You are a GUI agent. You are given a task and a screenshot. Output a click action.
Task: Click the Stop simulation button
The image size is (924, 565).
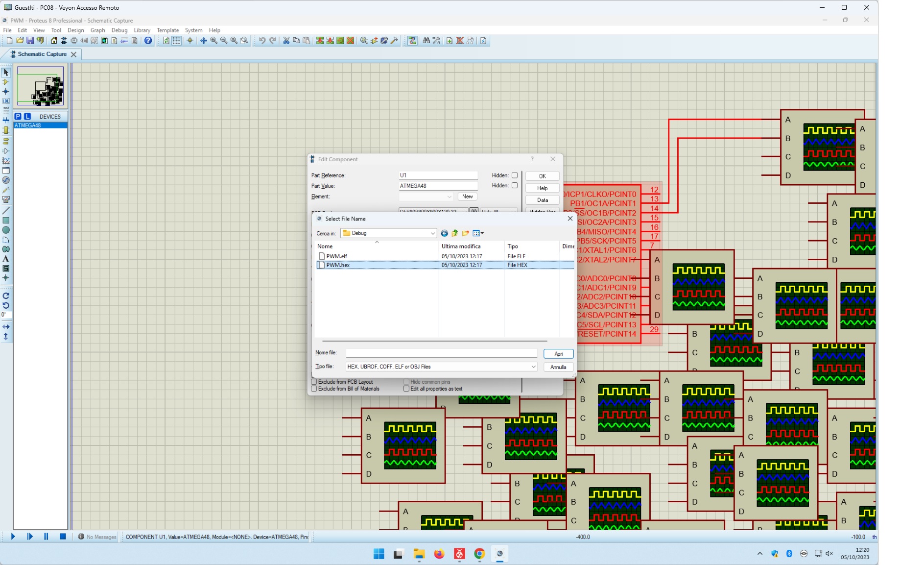pos(63,537)
